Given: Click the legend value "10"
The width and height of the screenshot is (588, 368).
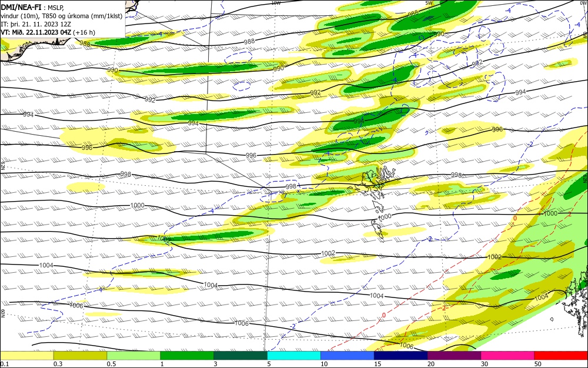Looking at the screenshot, I should tap(324, 364).
